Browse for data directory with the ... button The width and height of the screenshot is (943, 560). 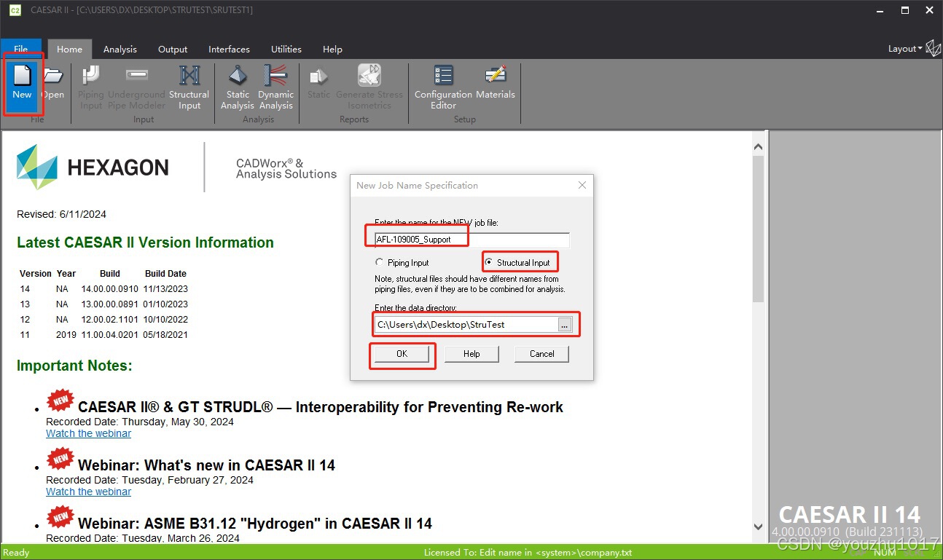coord(565,325)
